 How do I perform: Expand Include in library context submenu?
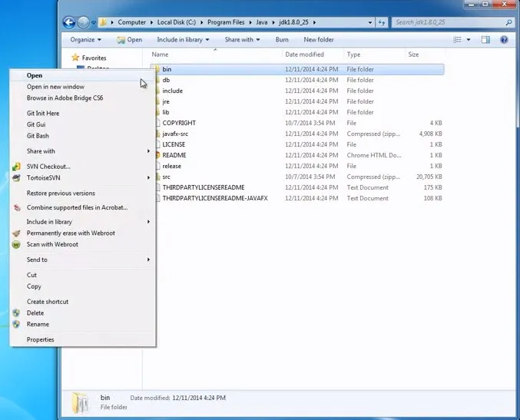click(x=82, y=221)
